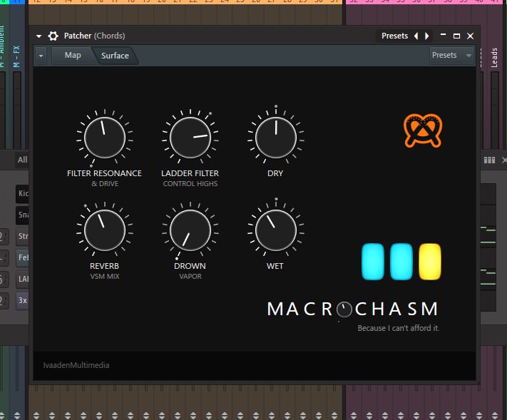Go to next preset with right arrow
This screenshot has height=420, width=507.
427,36
